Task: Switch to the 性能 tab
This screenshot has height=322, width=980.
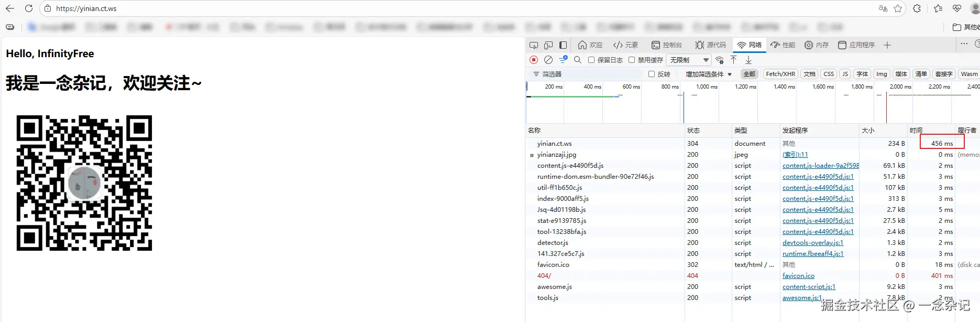Action: coord(783,45)
